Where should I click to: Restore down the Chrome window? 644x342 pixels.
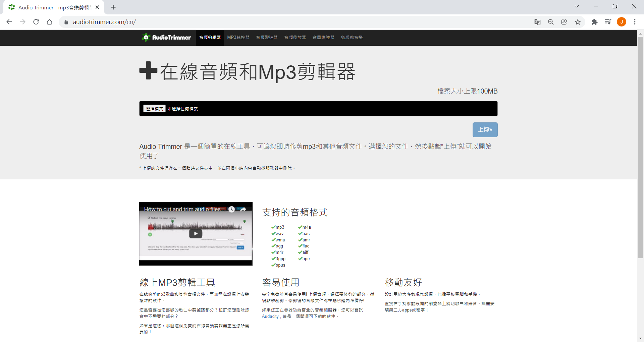(x=615, y=6)
